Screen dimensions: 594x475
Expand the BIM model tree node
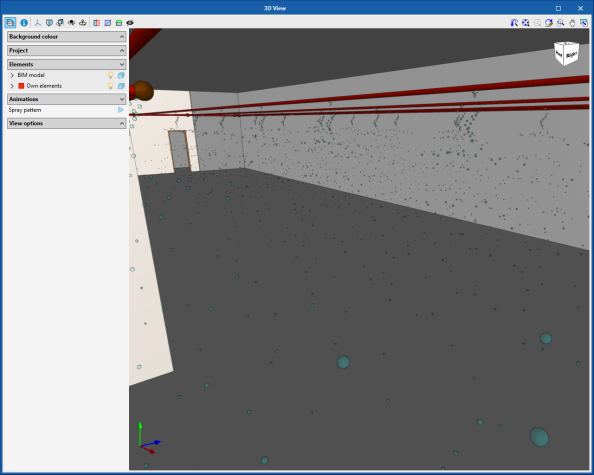[12, 75]
